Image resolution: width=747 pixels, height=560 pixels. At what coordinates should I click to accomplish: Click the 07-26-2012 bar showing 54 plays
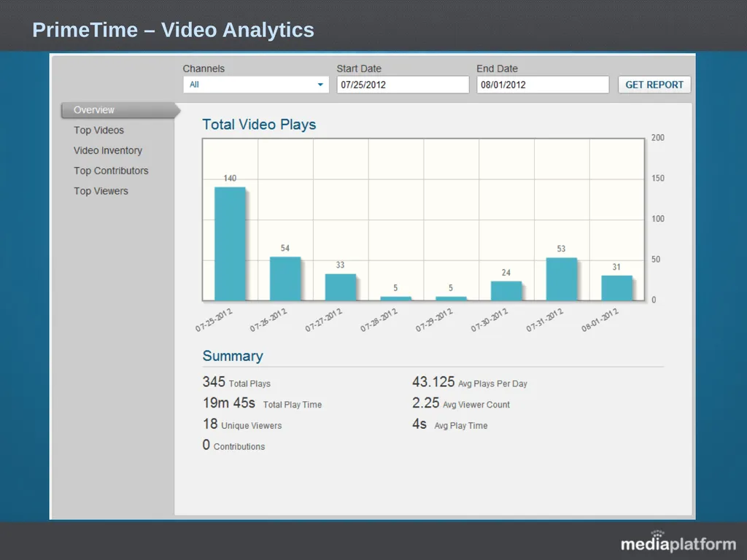[x=285, y=279]
